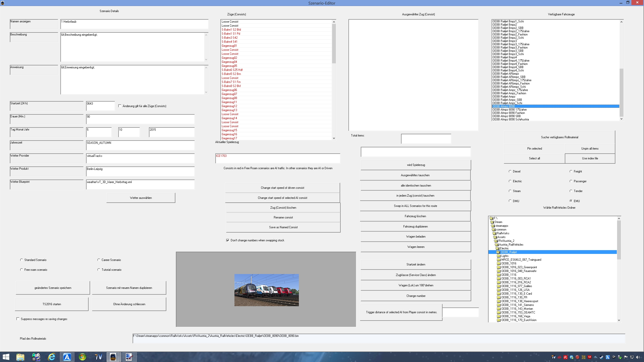The image size is (644, 362).
Task: Open the Steam tray icon
Action: (601, 357)
